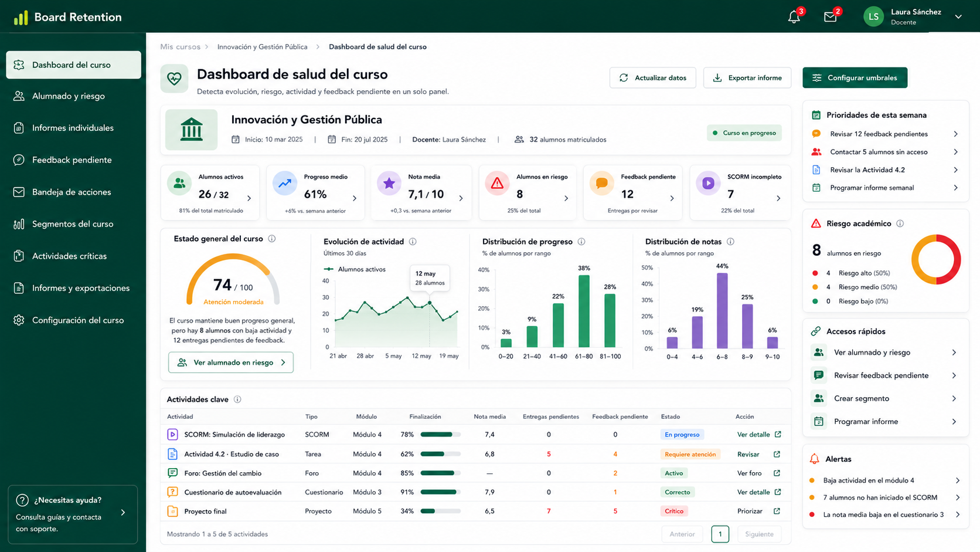Click the Board Retention logo
The image size is (980, 552).
[x=67, y=17]
